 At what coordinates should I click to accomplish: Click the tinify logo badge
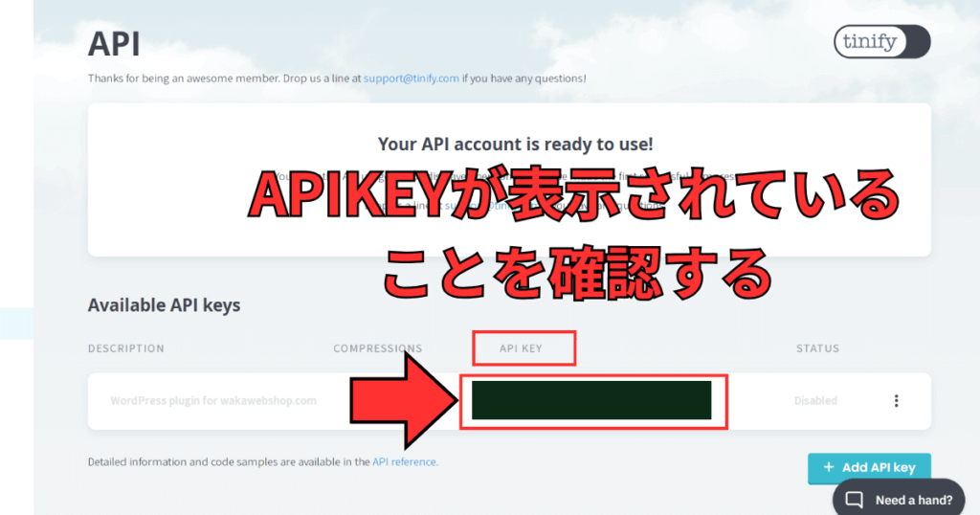click(x=881, y=42)
